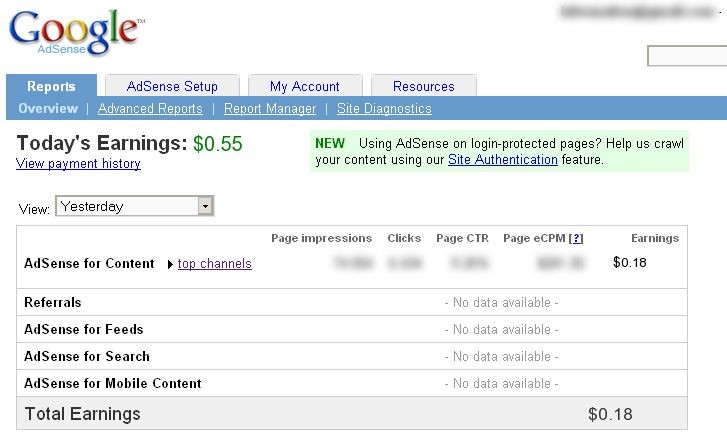Click the Total Earnings $0.18 value
This screenshot has width=727, height=437.
[x=610, y=414]
